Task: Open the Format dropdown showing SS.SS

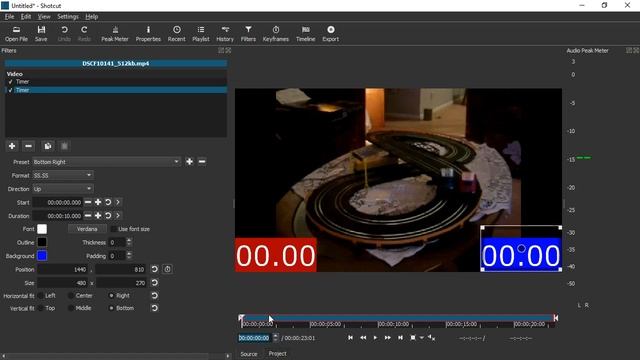Action: point(63,175)
